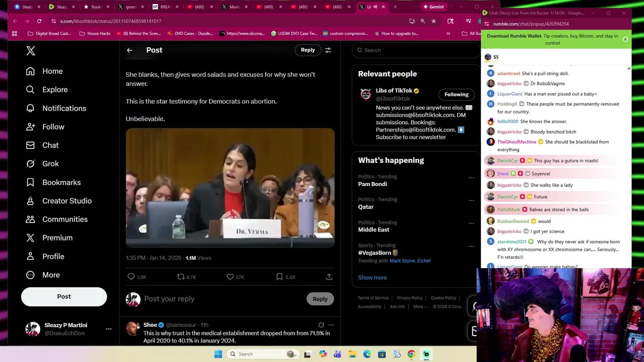Click the Follow person icon in sidebar
The width and height of the screenshot is (644, 362).
[x=30, y=127]
